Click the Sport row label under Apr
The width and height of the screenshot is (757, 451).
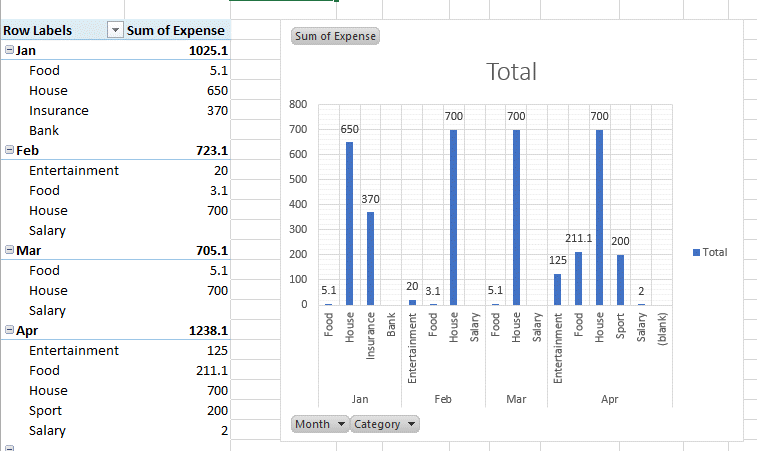45,410
